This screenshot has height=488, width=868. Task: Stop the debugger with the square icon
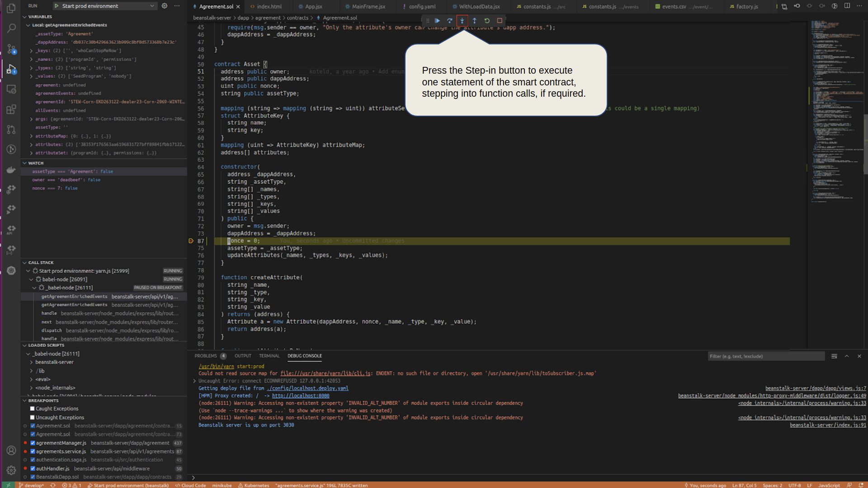500,21
